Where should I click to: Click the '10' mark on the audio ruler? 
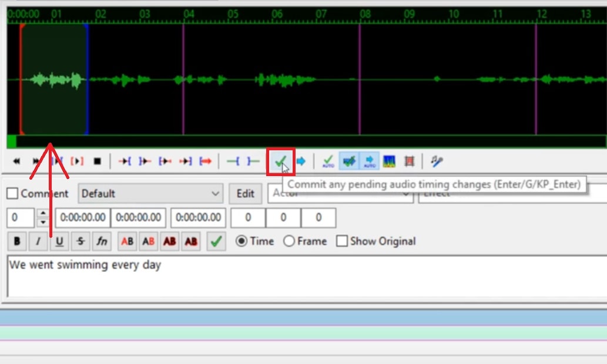tap(454, 14)
